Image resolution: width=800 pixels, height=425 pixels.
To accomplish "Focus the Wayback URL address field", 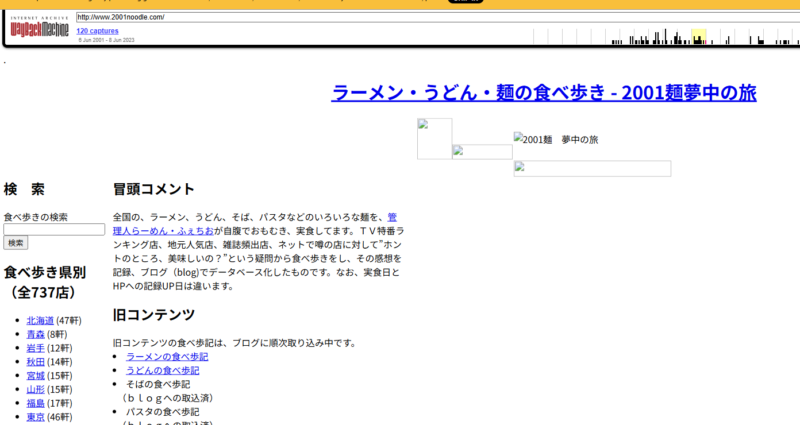I will click(438, 17).
